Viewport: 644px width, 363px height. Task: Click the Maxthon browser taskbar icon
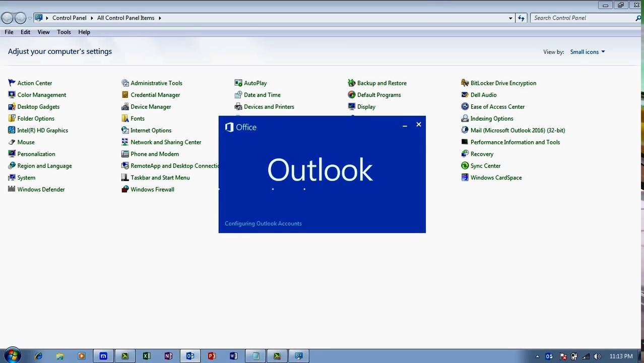coord(103,356)
